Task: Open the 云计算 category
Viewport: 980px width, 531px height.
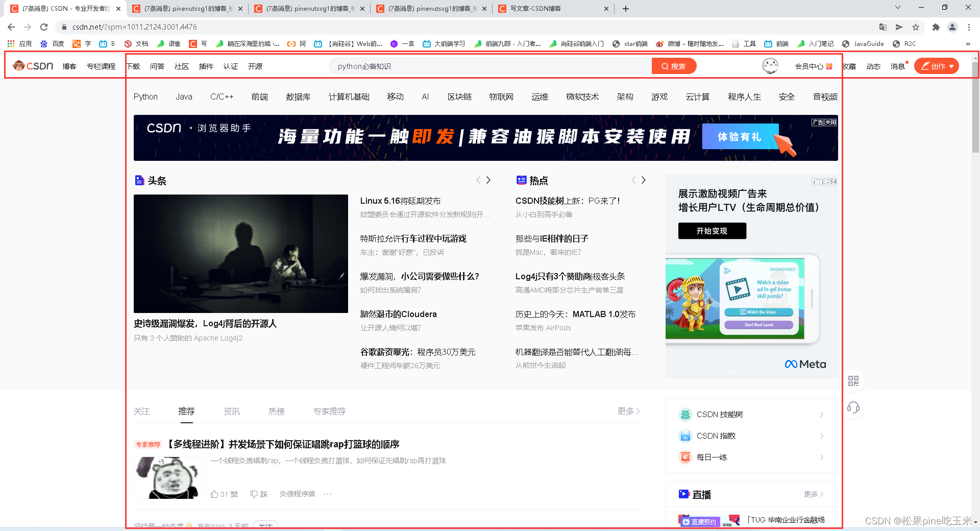Action: coord(698,96)
